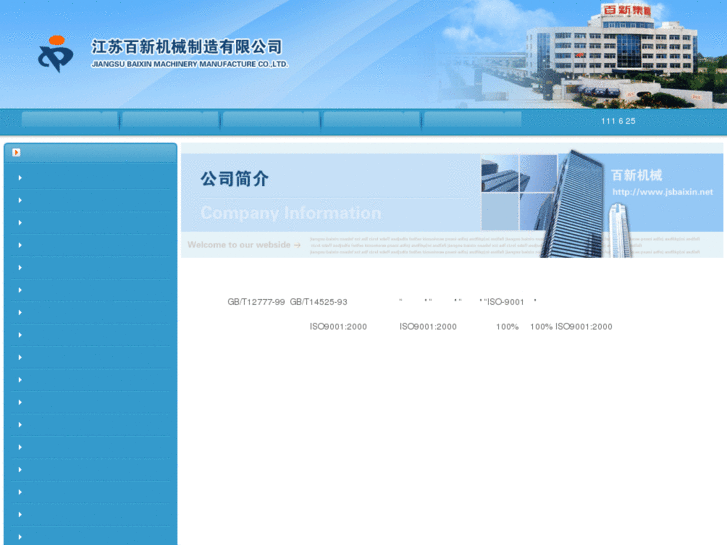
Task: Click 'Welcome to our webside' text
Action: click(x=239, y=245)
